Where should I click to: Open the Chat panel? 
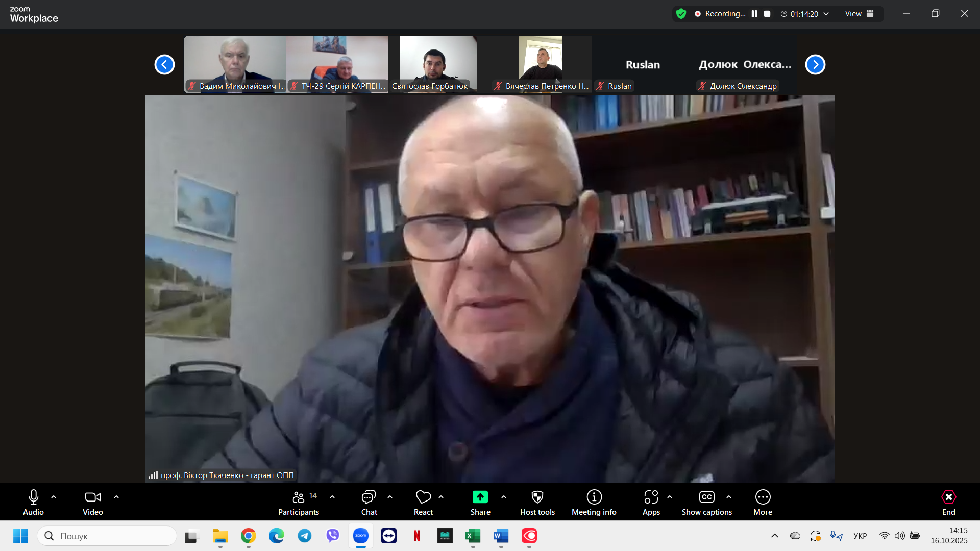369,502
